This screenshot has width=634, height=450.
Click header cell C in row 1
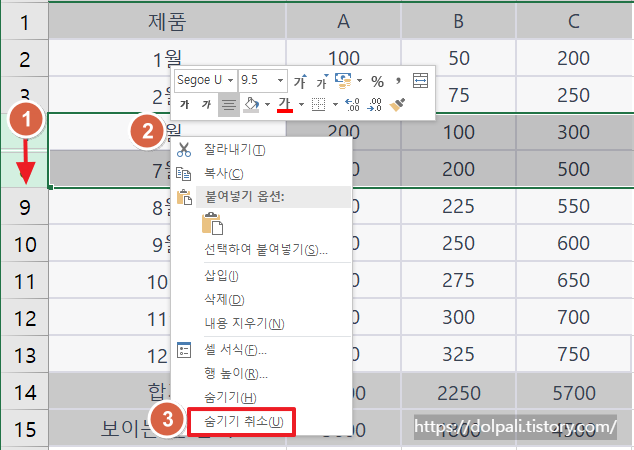[x=575, y=21]
